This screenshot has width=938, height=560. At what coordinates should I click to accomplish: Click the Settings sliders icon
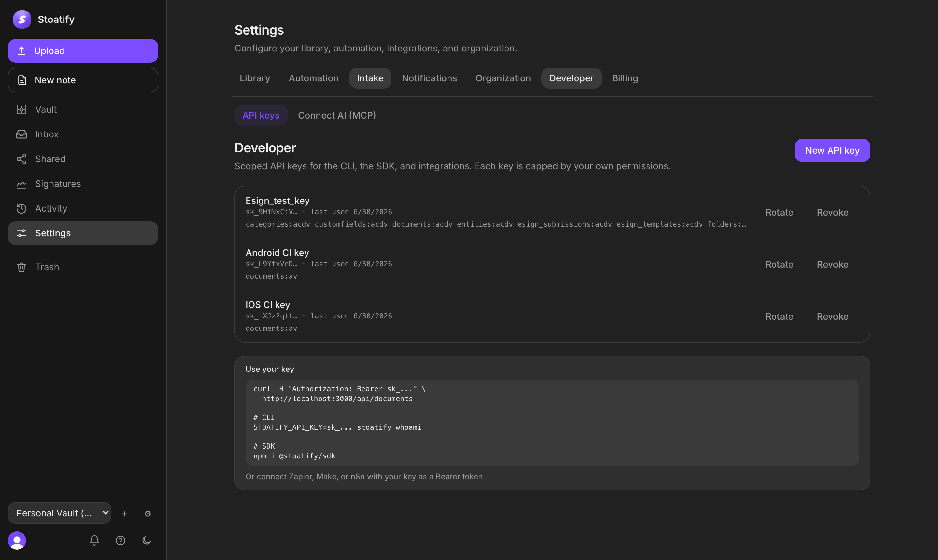(21, 233)
